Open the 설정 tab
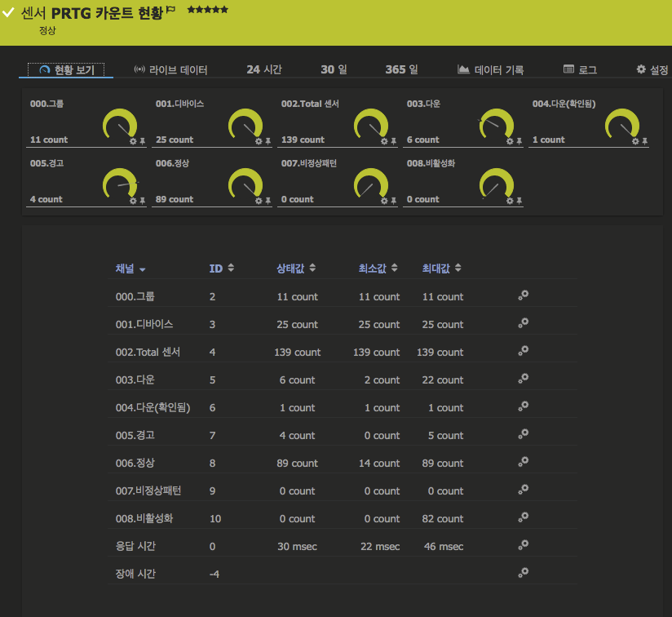Image resolution: width=672 pixels, height=617 pixels. [x=652, y=70]
